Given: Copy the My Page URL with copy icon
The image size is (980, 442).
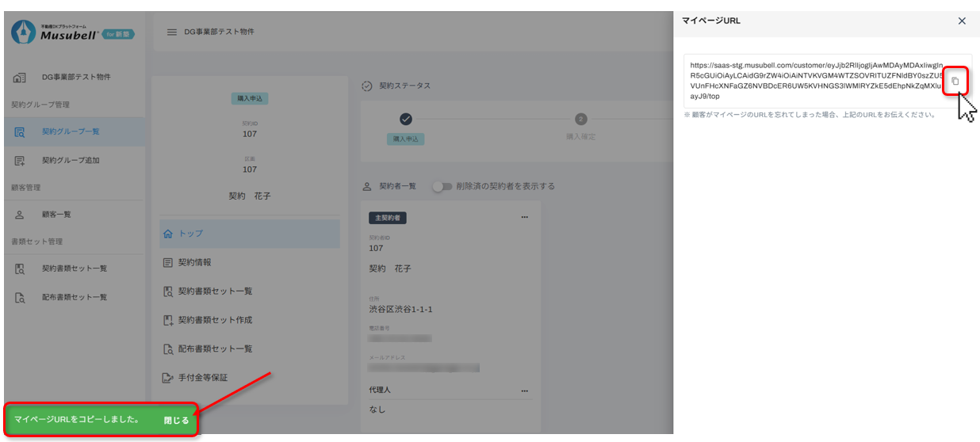Looking at the screenshot, I should [x=955, y=81].
